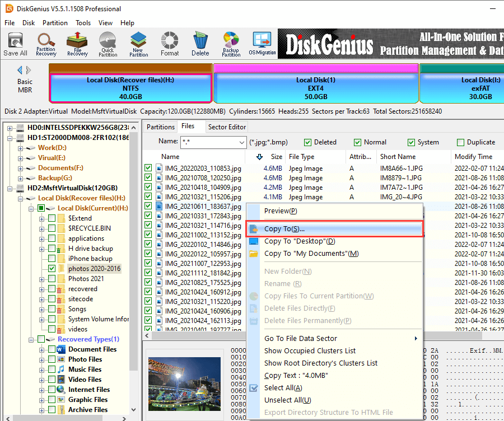
Task: Click the Photo Files picture icon
Action: (61, 359)
